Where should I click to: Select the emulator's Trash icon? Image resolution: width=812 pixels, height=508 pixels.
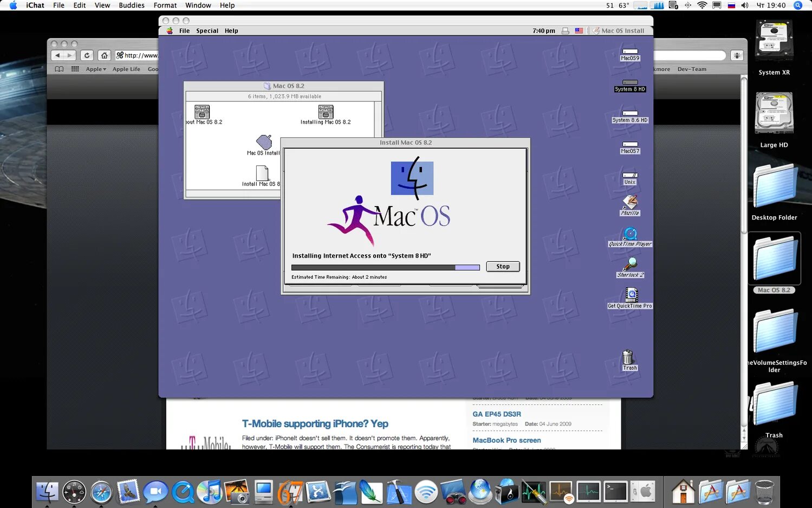click(629, 361)
